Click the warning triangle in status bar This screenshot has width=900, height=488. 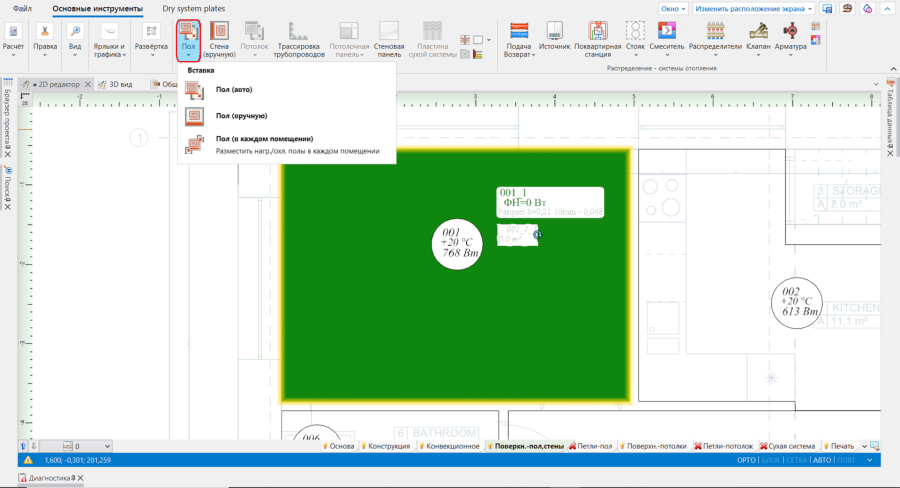[x=28, y=460]
